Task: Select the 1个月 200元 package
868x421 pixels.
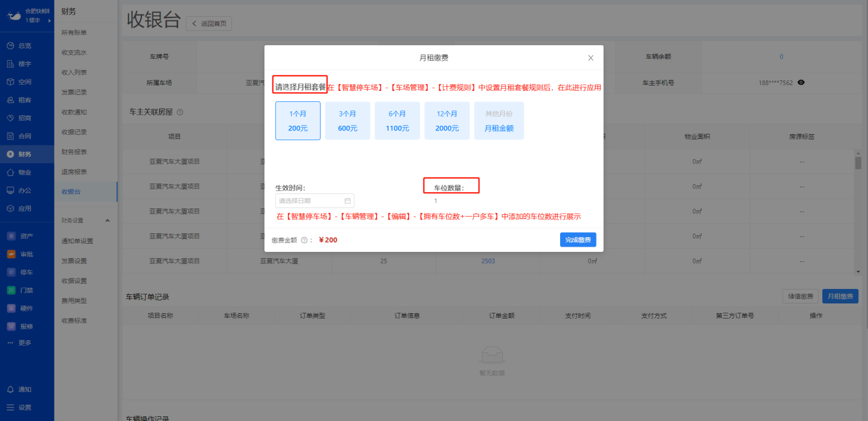Action: click(x=297, y=121)
